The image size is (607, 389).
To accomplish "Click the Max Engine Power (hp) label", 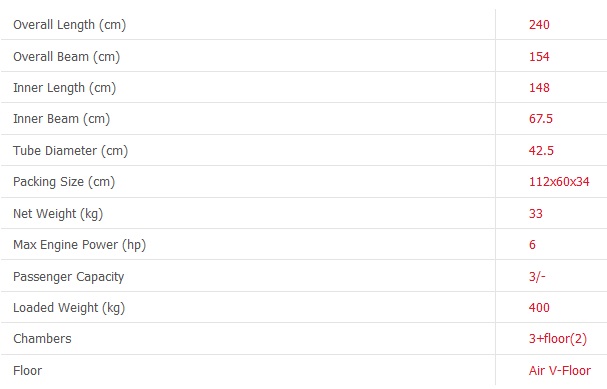I will click(x=79, y=245).
